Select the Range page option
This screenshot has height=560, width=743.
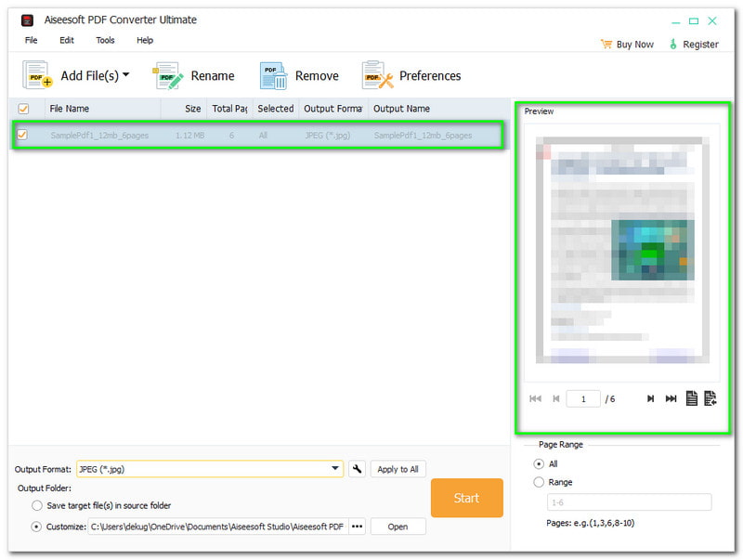click(x=539, y=482)
